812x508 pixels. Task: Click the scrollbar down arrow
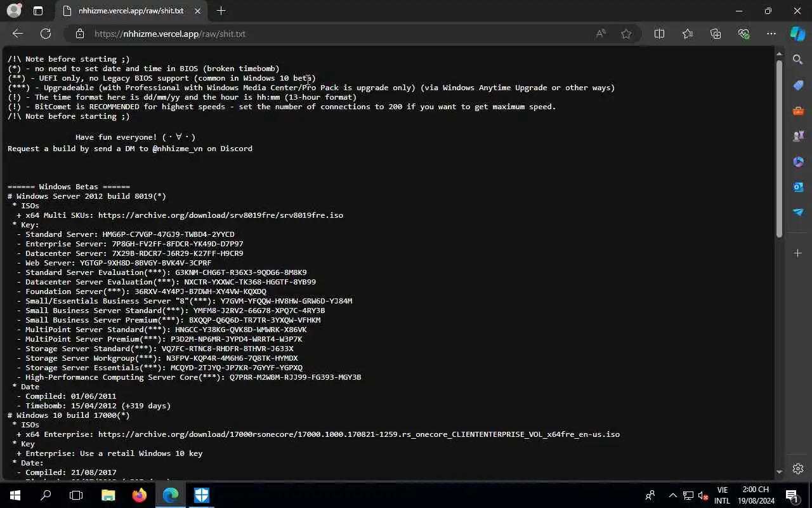pyautogui.click(x=779, y=472)
